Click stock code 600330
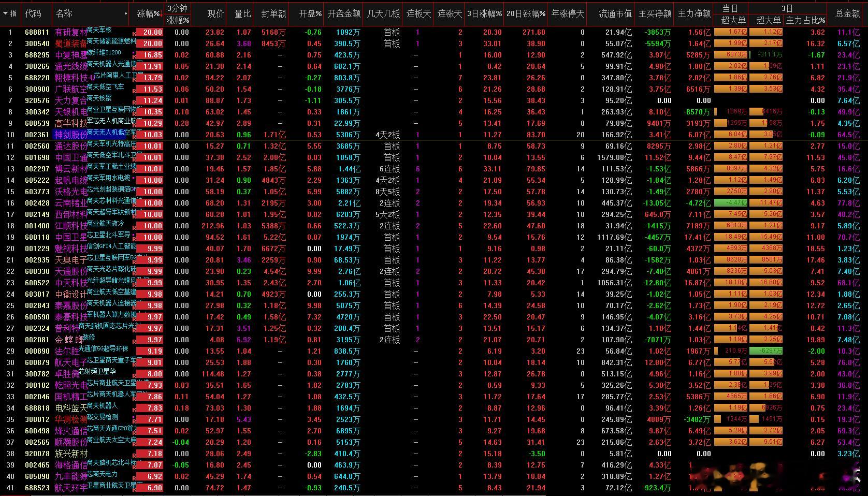Viewport: 868px width, 496px height. click(x=37, y=271)
